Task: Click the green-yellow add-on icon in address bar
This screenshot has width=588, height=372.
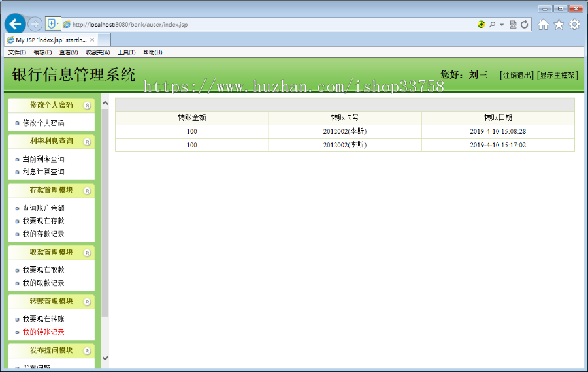Action: pos(481,24)
